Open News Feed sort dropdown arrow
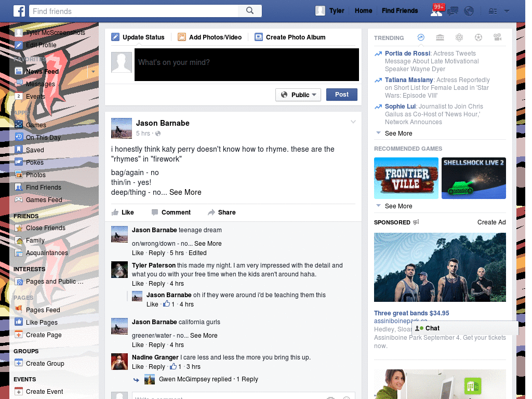Viewport: 532px width, 399px height. 93,72
